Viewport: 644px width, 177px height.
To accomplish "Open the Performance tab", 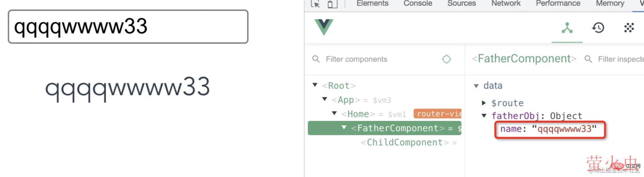I will tap(558, 3).
